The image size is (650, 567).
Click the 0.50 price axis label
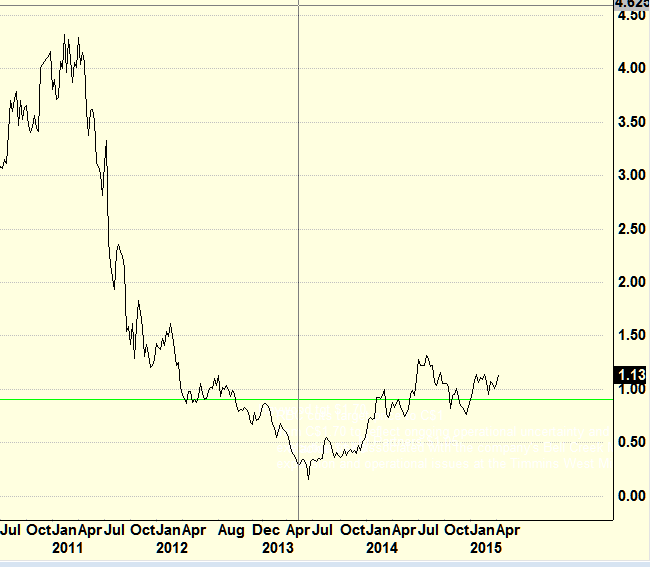pos(632,442)
